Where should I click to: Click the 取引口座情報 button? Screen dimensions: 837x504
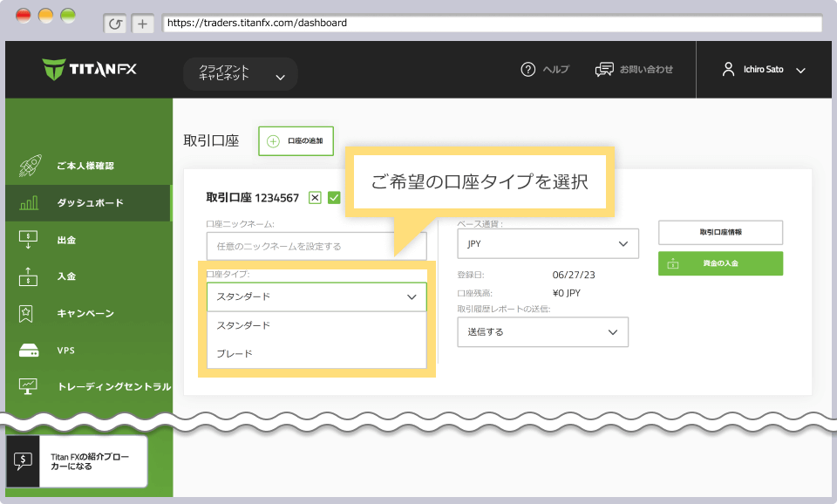tap(721, 232)
